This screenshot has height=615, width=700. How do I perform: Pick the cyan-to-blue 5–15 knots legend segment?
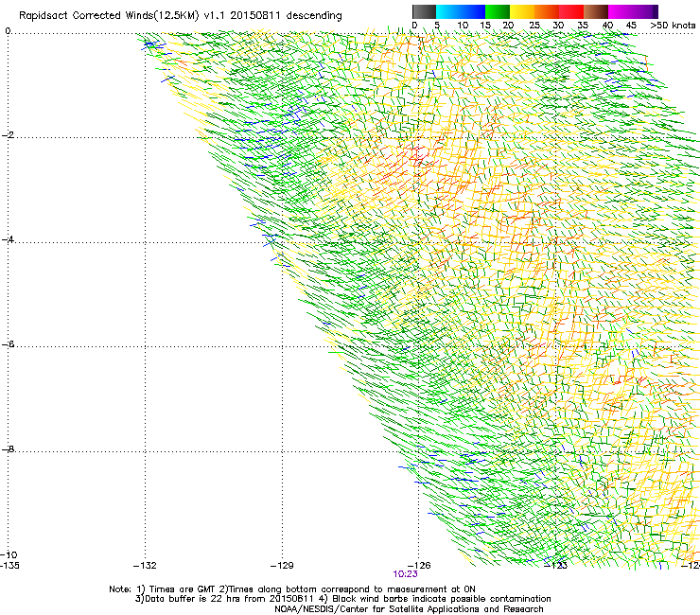461,11
